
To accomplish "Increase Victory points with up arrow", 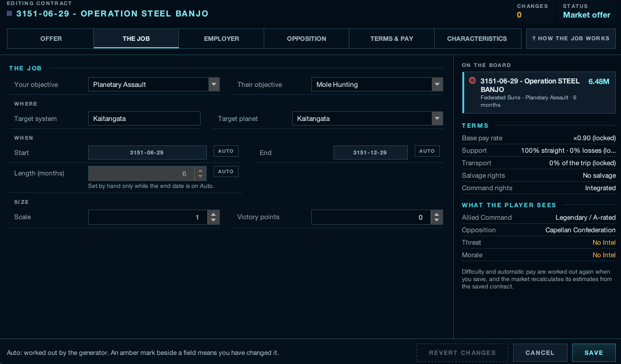I will (436, 214).
